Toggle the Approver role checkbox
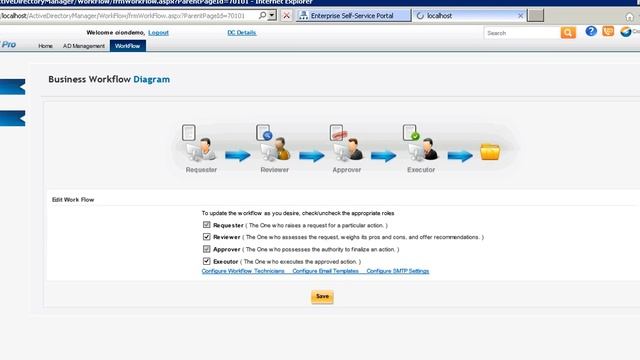 [x=207, y=249]
